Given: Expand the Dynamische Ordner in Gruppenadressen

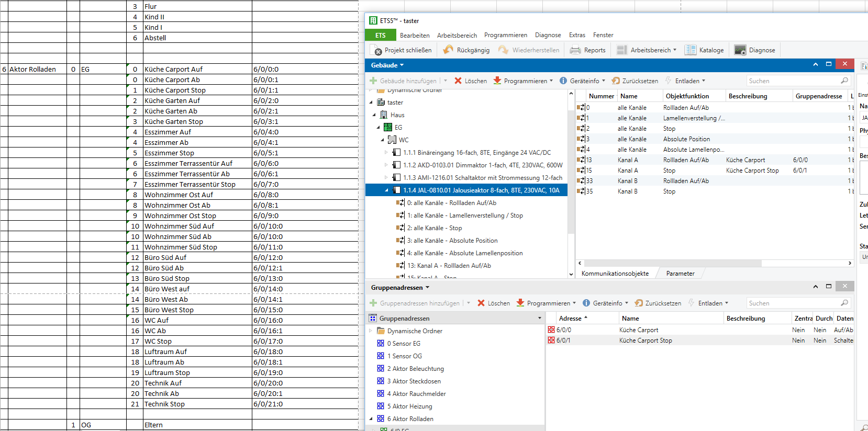Looking at the screenshot, I should (x=371, y=331).
